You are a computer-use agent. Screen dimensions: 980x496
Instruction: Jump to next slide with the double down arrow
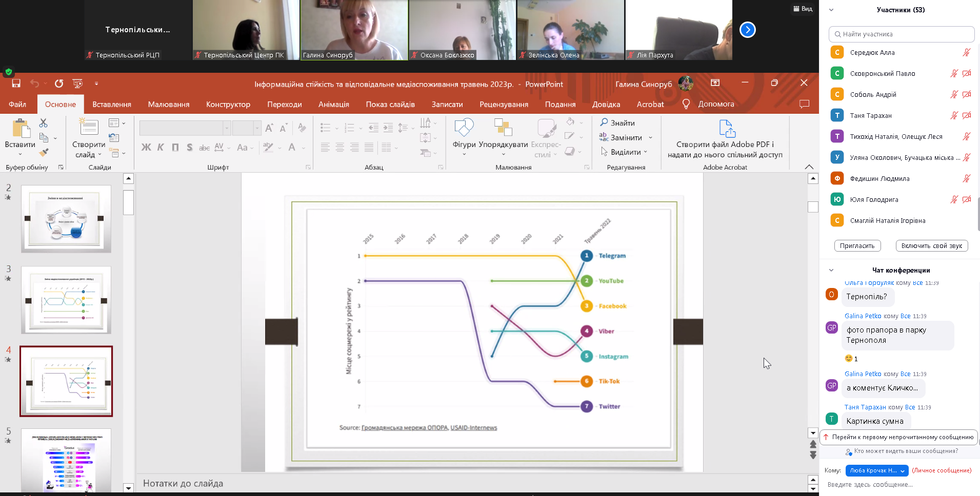coord(813,454)
